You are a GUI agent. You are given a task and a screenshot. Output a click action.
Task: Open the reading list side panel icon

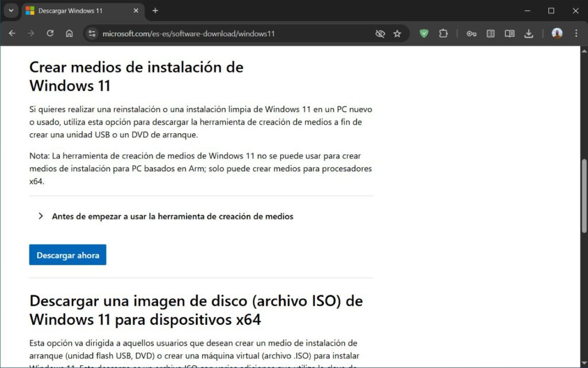coord(490,34)
